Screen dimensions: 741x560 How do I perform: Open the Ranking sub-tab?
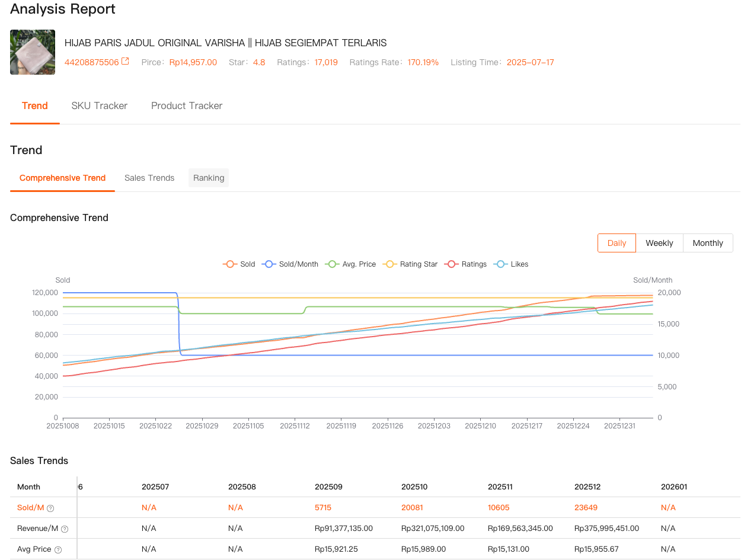pyautogui.click(x=209, y=178)
